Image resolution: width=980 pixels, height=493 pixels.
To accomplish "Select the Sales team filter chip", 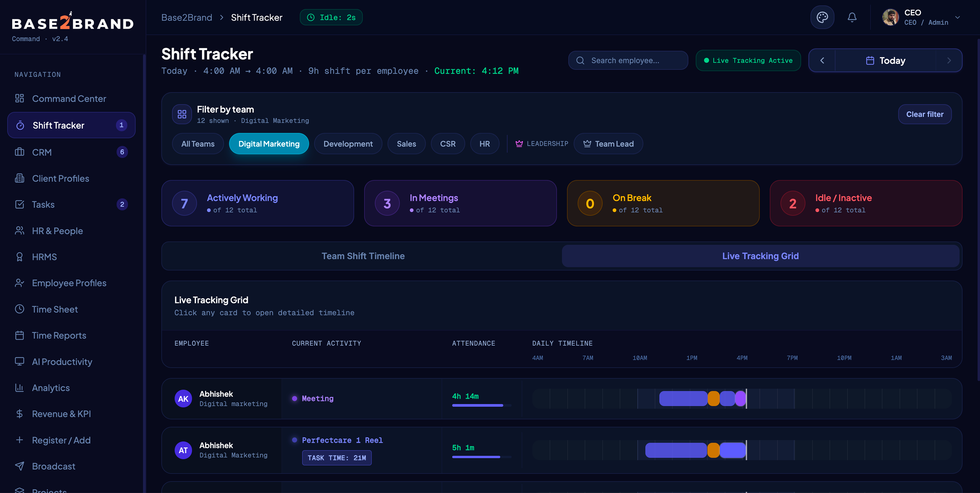I will (406, 144).
